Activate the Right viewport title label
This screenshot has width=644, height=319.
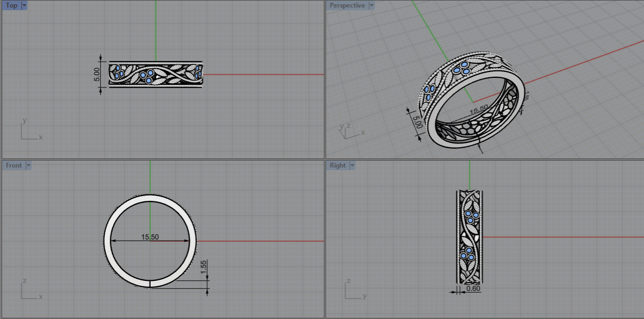(338, 165)
